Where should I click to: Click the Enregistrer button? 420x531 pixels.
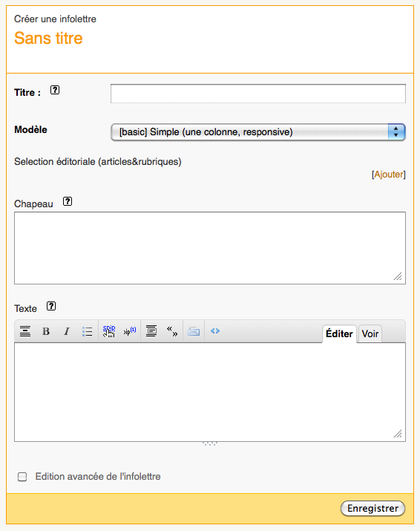pyautogui.click(x=373, y=508)
